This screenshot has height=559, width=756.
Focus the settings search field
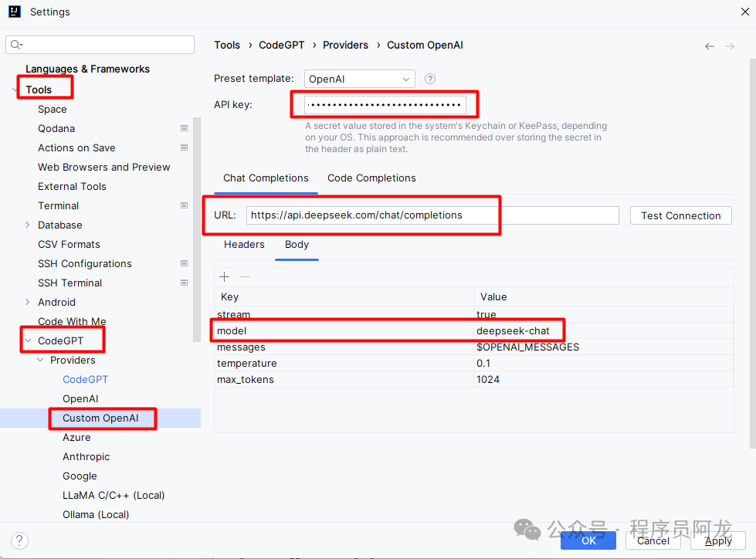click(x=100, y=45)
